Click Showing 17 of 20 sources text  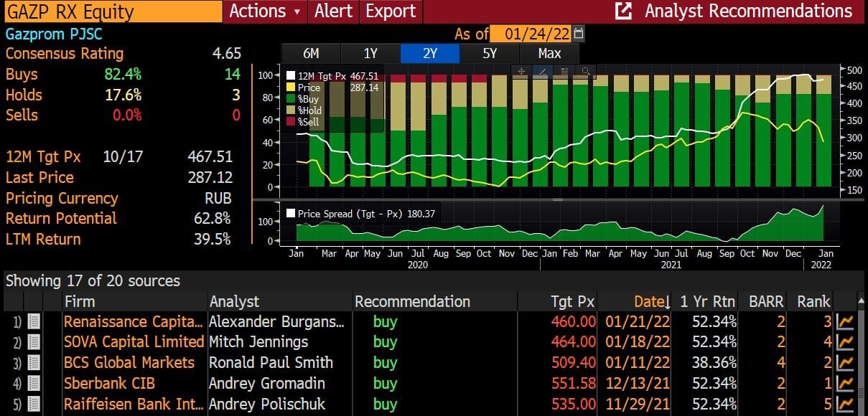(x=93, y=281)
